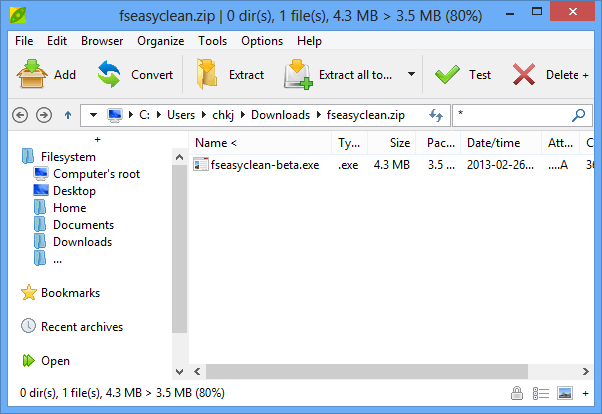This screenshot has height=414, width=602.
Task: Click the red Delete icon
Action: [x=524, y=74]
